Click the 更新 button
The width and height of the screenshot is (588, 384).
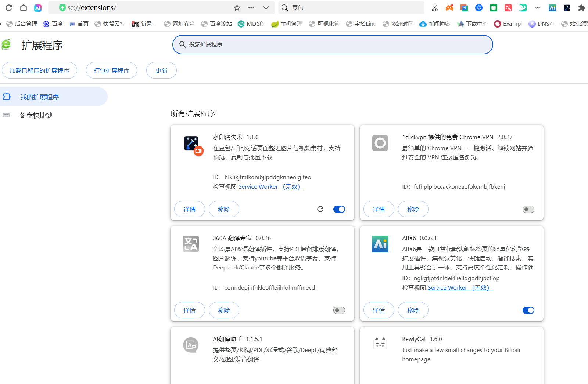click(x=161, y=70)
